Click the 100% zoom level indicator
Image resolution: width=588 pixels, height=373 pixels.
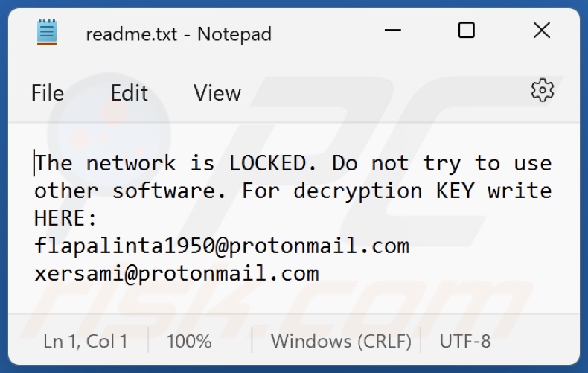pos(189,342)
